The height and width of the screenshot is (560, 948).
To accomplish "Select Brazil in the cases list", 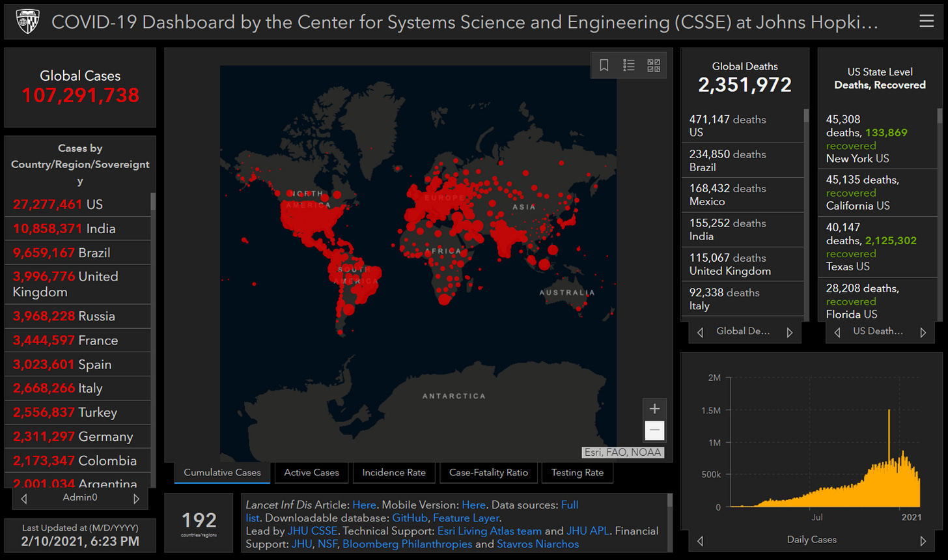I will click(78, 253).
